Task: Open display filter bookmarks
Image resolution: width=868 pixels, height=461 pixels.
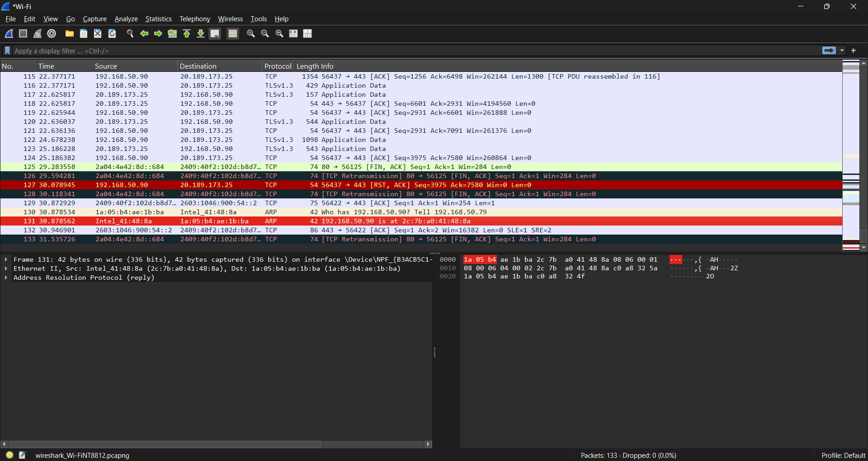Action: pos(7,51)
